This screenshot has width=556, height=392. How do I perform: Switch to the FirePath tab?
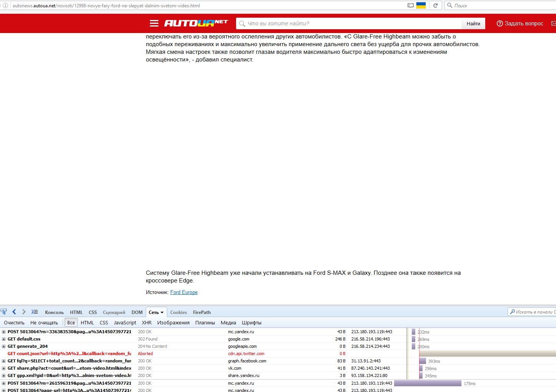coord(202,312)
